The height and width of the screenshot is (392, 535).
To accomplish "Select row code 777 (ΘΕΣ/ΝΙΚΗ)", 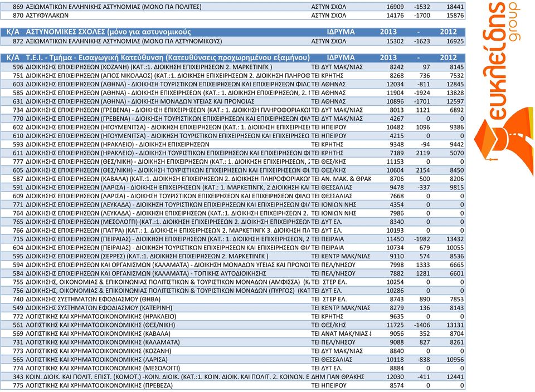I will click(x=18, y=161).
